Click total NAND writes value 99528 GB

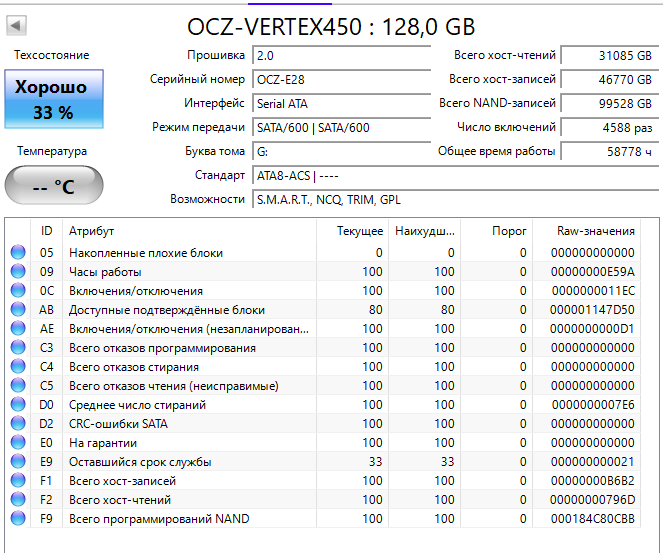coord(610,104)
